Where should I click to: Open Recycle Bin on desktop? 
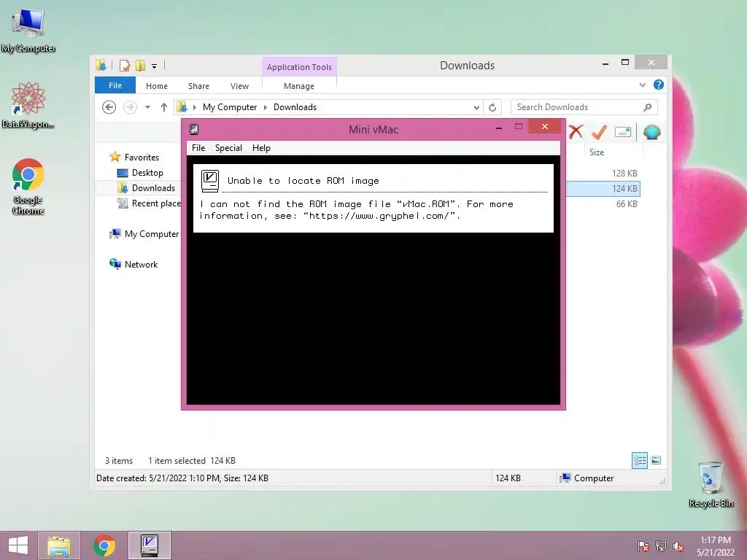pyautogui.click(x=711, y=485)
